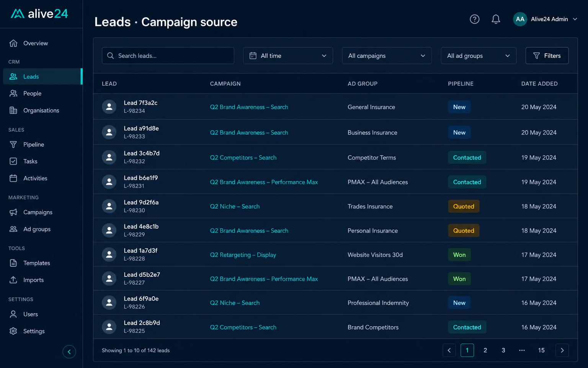Viewport: 588px width, 368px height.
Task: Open Pipeline in the sidebar
Action: pyautogui.click(x=41, y=145)
